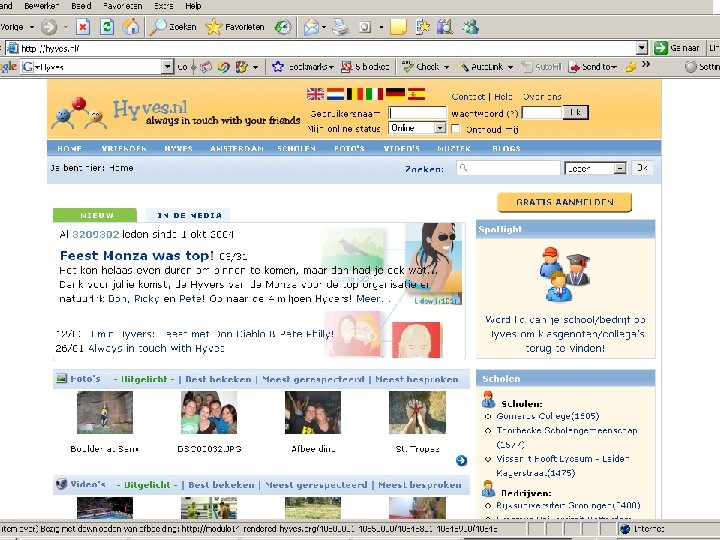Click the Refresh page icon
Viewport: 720px width, 540px height.
click(107, 27)
